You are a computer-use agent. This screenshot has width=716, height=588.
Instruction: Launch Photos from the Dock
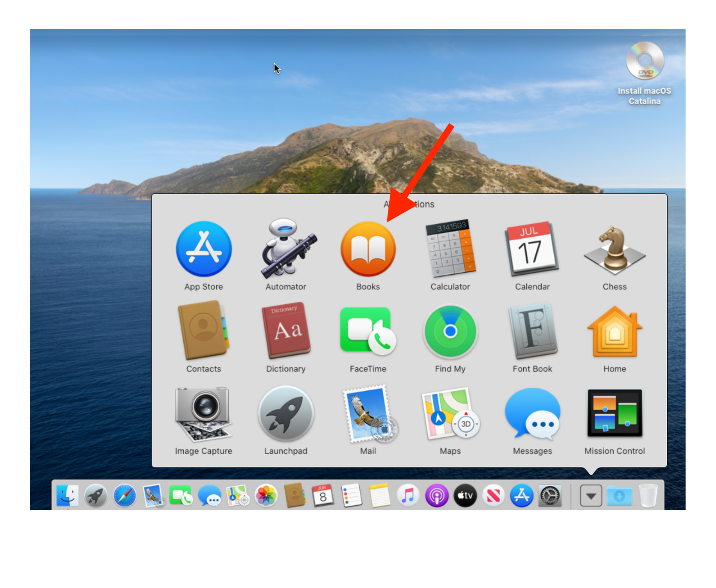click(266, 496)
